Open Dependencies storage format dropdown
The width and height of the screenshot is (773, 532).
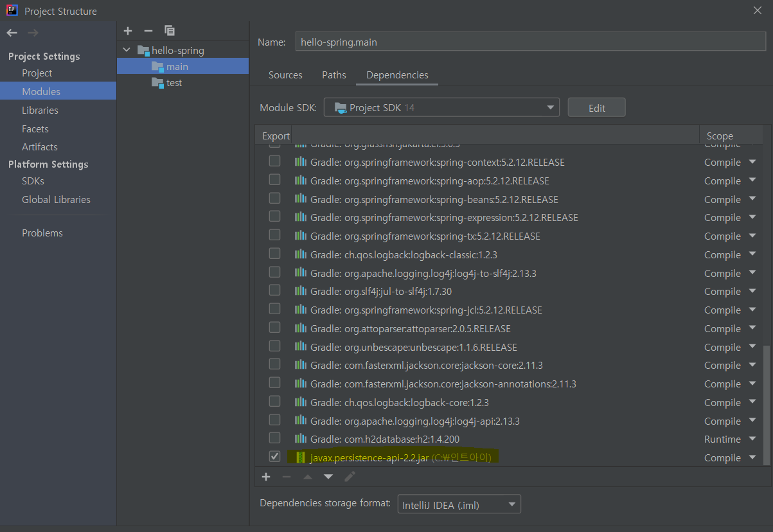pos(459,504)
